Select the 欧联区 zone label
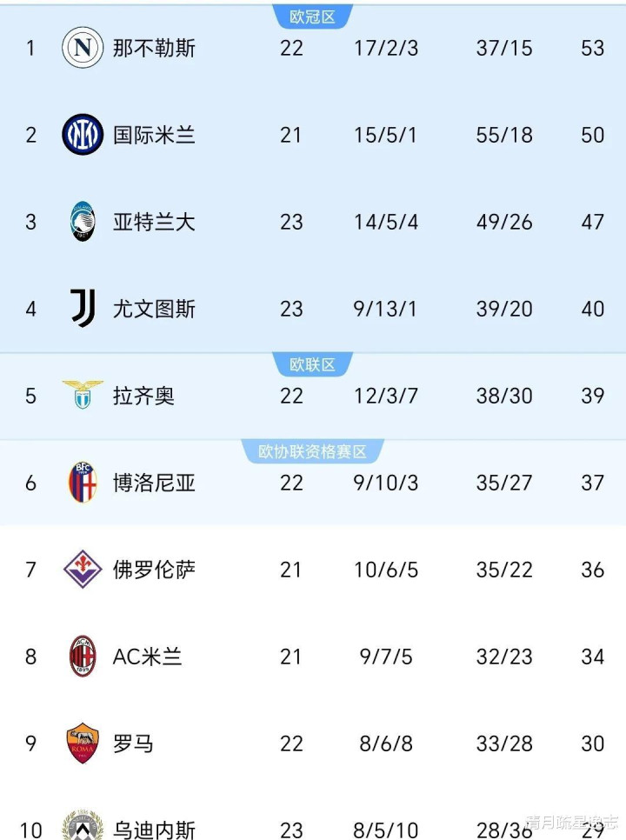626x840 pixels. click(x=312, y=365)
